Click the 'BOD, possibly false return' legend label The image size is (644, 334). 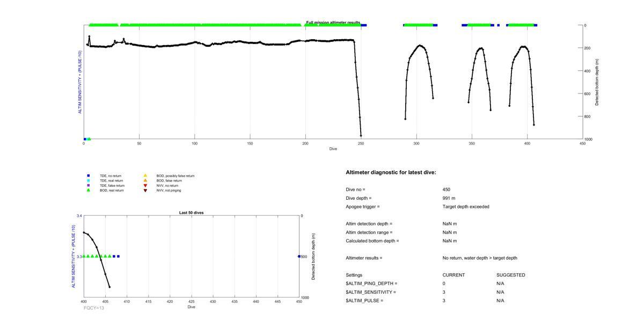click(175, 176)
